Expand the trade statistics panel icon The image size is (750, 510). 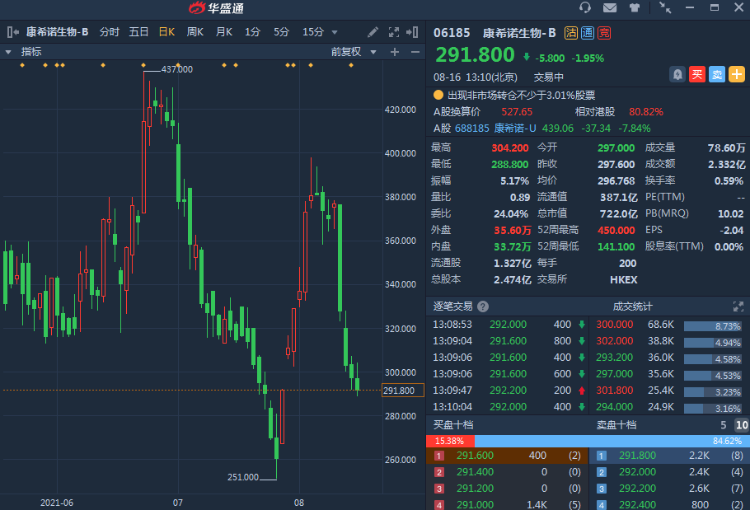coord(738,307)
